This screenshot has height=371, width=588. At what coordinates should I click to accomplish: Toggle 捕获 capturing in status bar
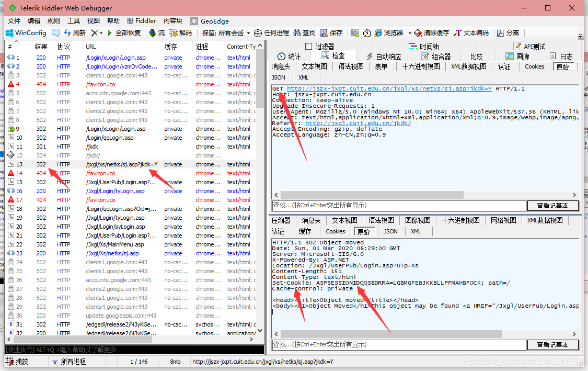click(x=17, y=362)
